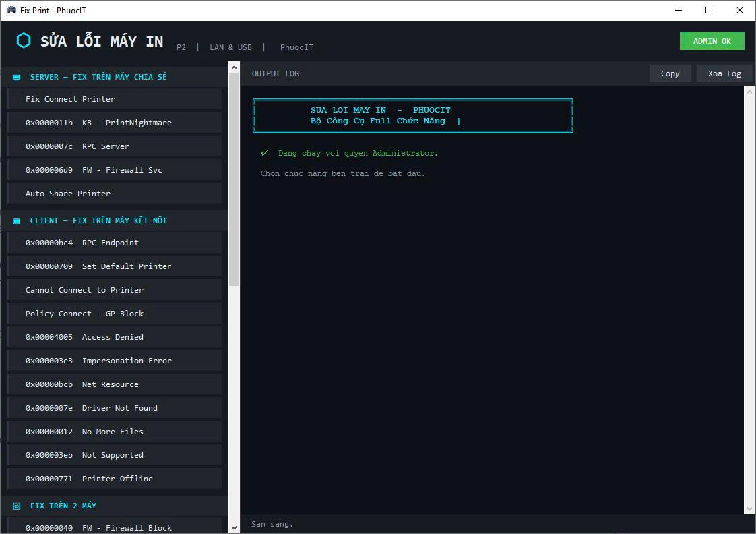Click sidebar scroll down arrow

(x=234, y=527)
